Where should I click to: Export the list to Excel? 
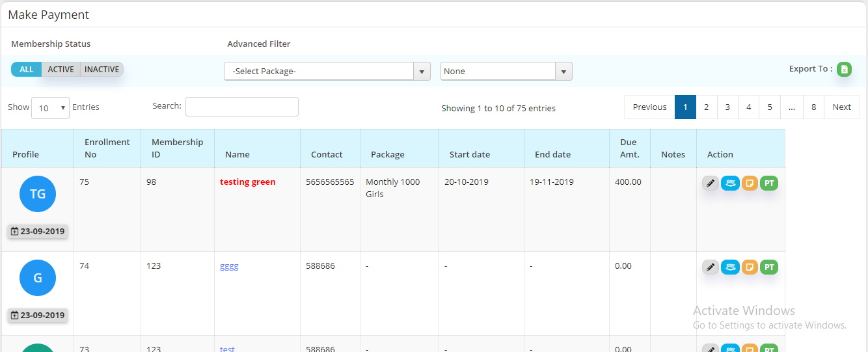[844, 69]
